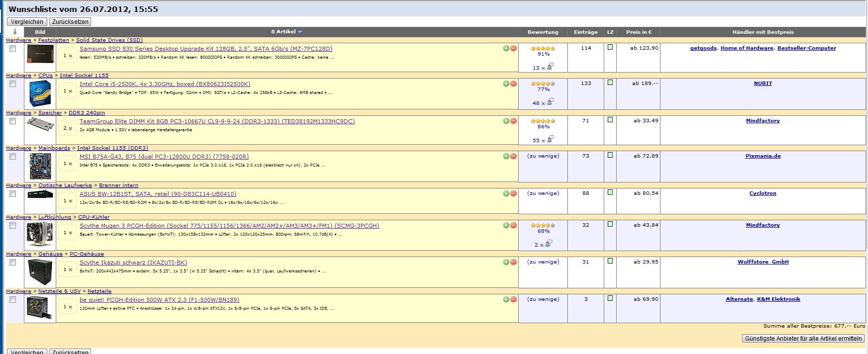Click the Scythe Mugen 3 cooler thumbnail
The image size is (868, 354).
[40, 234]
